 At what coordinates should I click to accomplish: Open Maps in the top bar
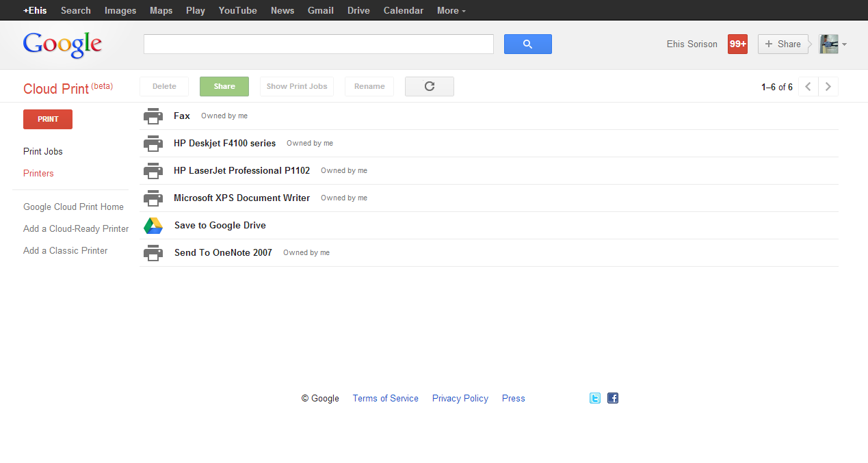(x=161, y=10)
